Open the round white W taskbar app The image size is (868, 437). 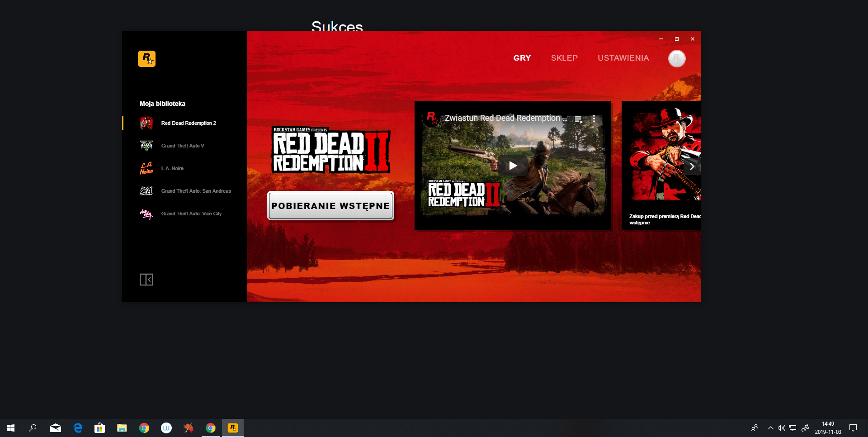pyautogui.click(x=166, y=428)
